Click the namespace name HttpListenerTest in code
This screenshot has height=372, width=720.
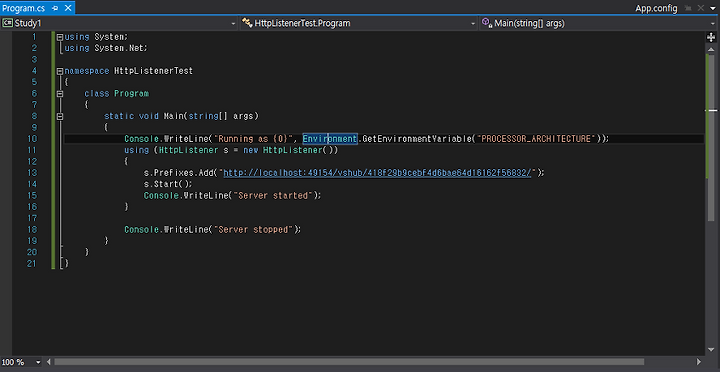(x=153, y=71)
